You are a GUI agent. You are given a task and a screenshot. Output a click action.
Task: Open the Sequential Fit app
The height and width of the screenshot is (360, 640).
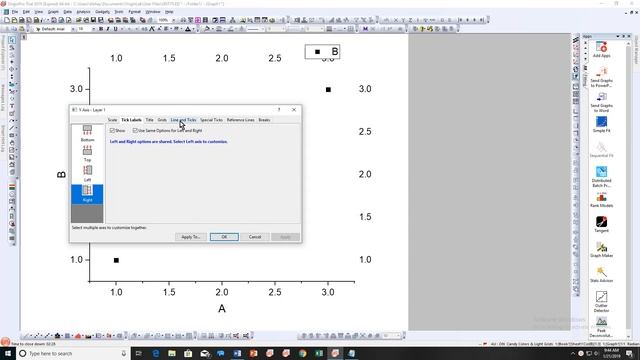(x=601, y=149)
